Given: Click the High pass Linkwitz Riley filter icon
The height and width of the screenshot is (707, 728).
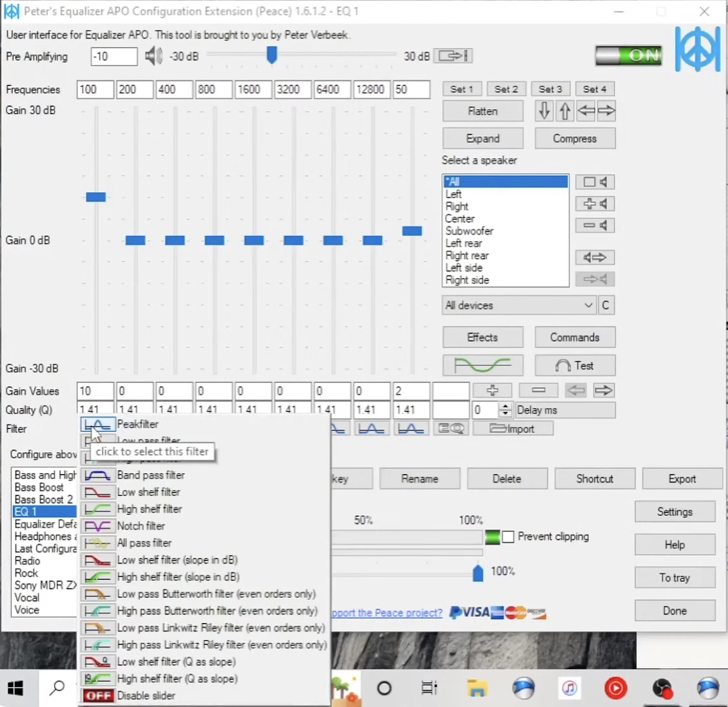Looking at the screenshot, I should click(98, 645).
